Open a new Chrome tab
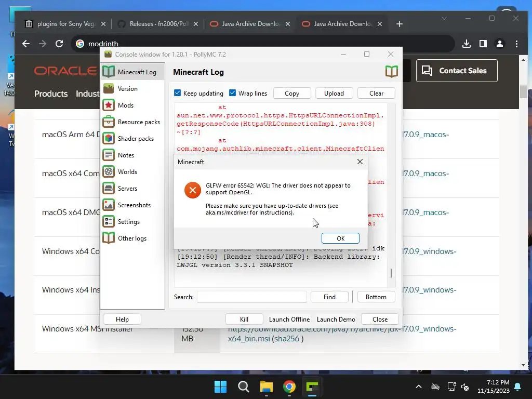 pyautogui.click(x=400, y=24)
